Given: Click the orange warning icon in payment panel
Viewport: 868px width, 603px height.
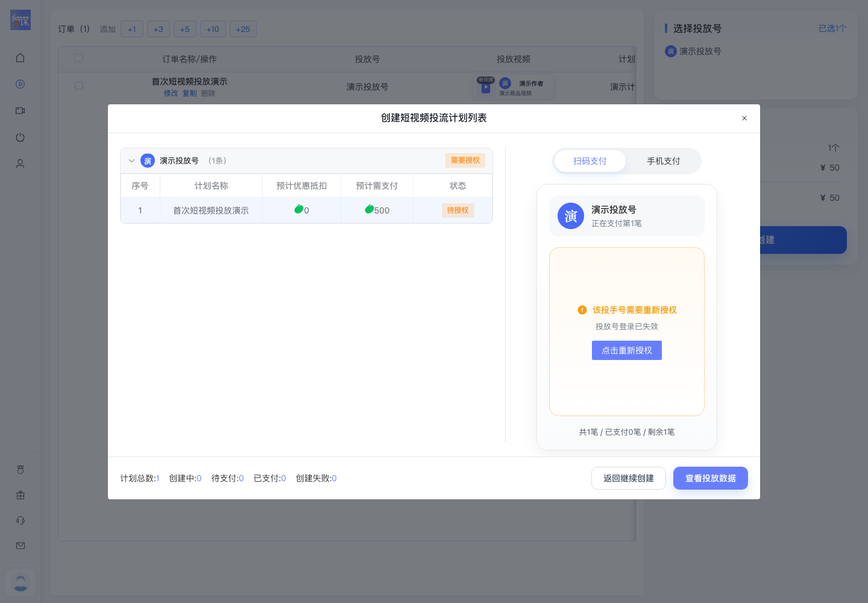Looking at the screenshot, I should coord(582,310).
